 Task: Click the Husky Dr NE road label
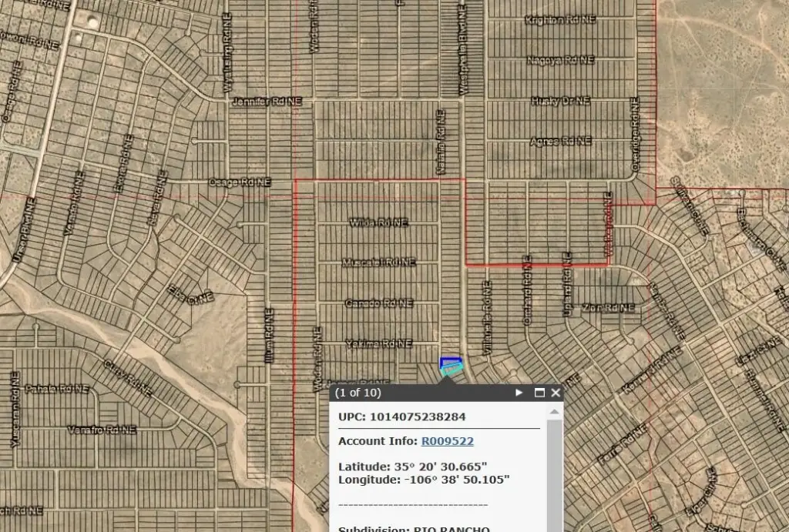point(560,101)
